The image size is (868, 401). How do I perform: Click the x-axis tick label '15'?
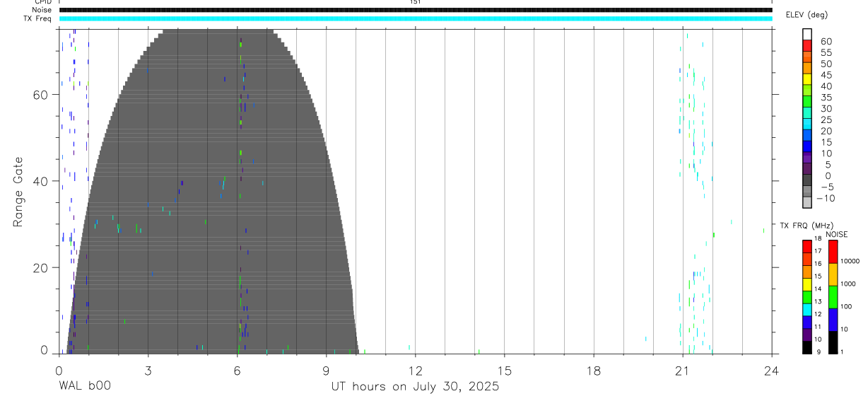504,369
